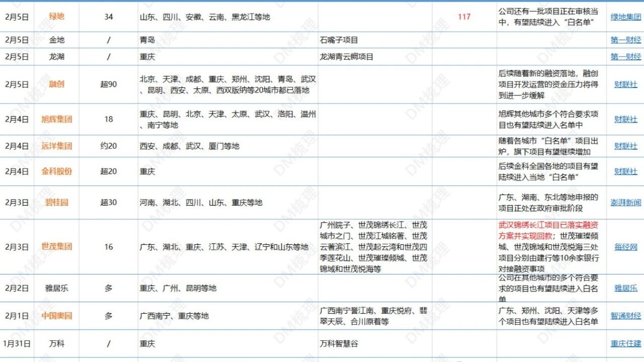Image resolution: width=644 pixels, height=362 pixels.
Task: Select the 万科 company name cell
Action: pos(57,344)
